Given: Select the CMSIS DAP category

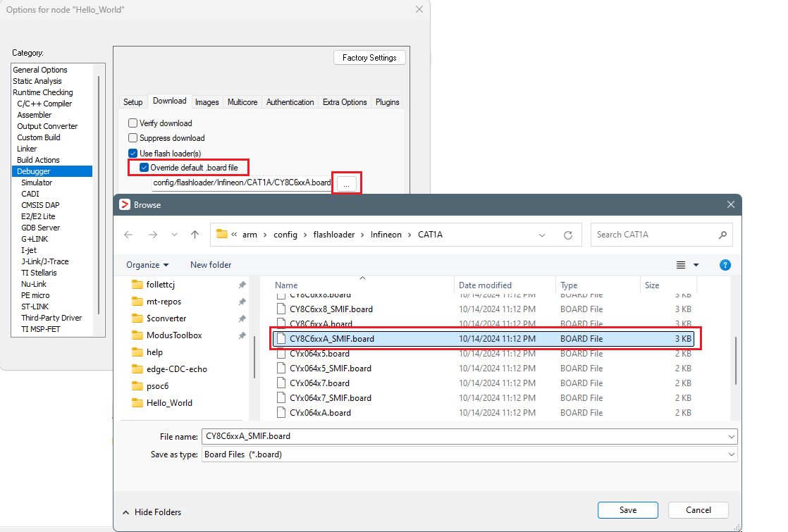Looking at the screenshot, I should click(x=40, y=205).
